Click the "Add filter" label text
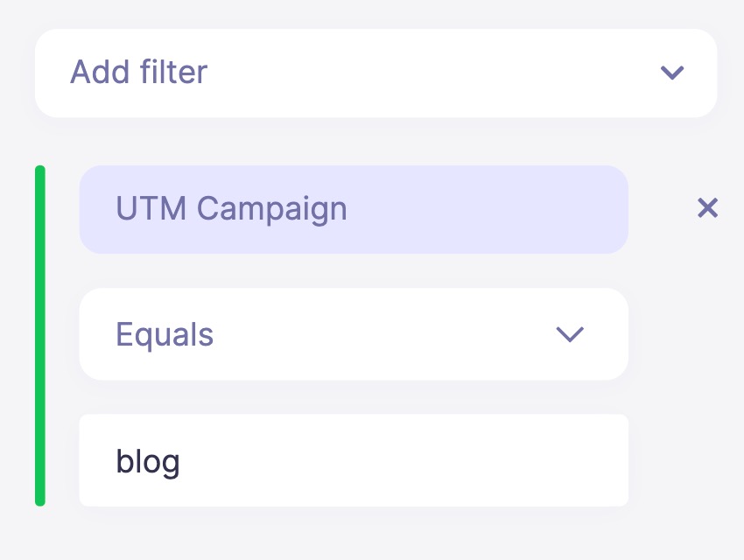 pyautogui.click(x=138, y=72)
